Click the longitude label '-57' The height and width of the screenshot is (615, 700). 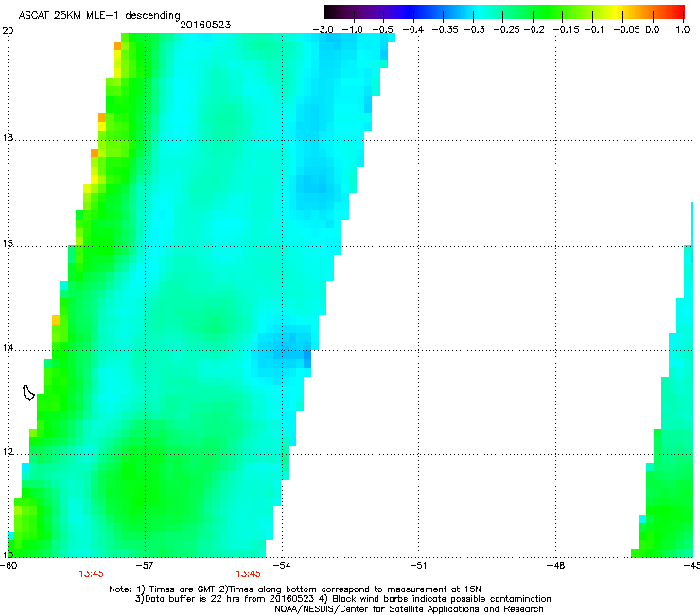[x=144, y=565]
